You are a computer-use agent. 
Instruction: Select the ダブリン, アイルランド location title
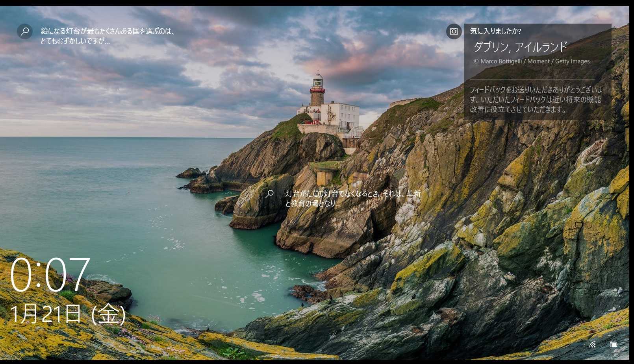[520, 47]
